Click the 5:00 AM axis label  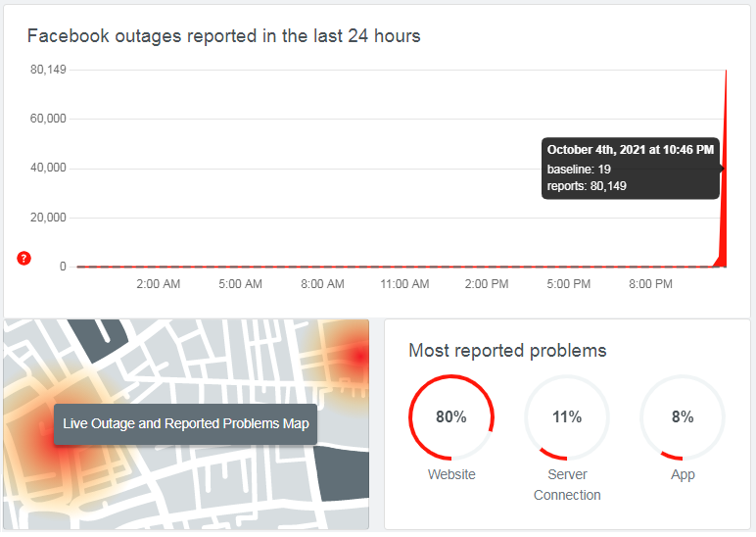240,284
